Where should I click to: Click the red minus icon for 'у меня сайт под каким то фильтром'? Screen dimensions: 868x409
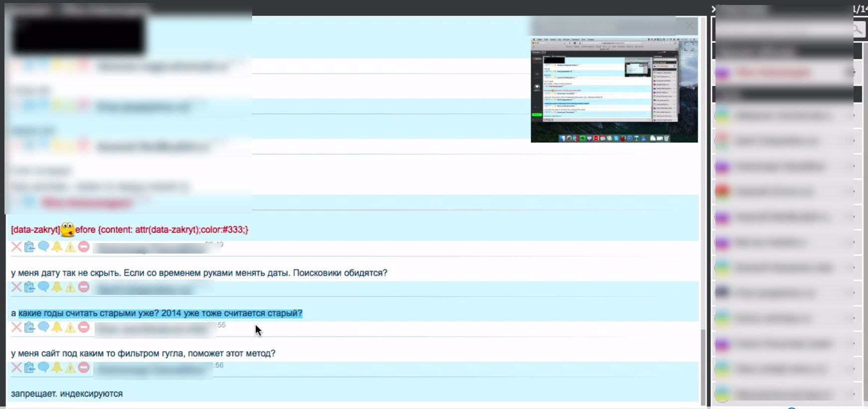[84, 327]
